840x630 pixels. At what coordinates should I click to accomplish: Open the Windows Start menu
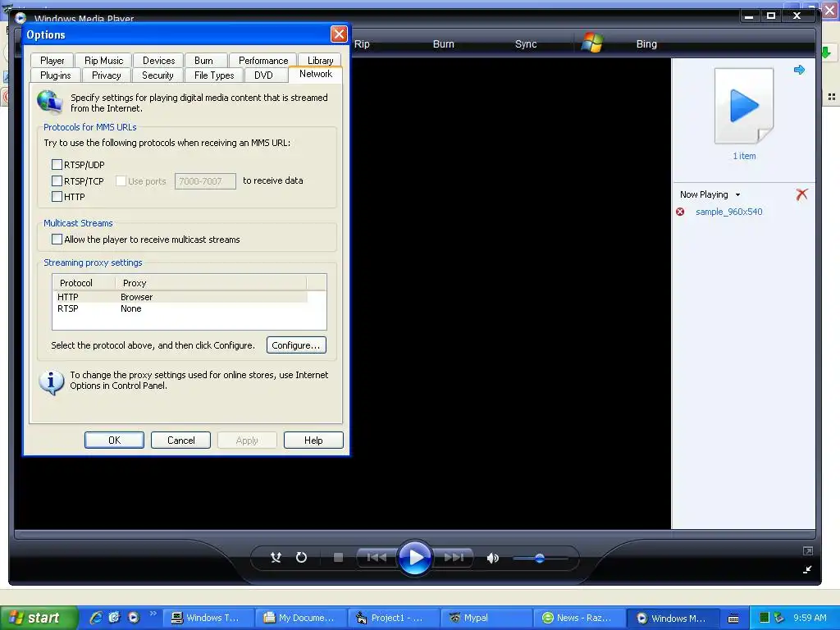click(x=39, y=618)
